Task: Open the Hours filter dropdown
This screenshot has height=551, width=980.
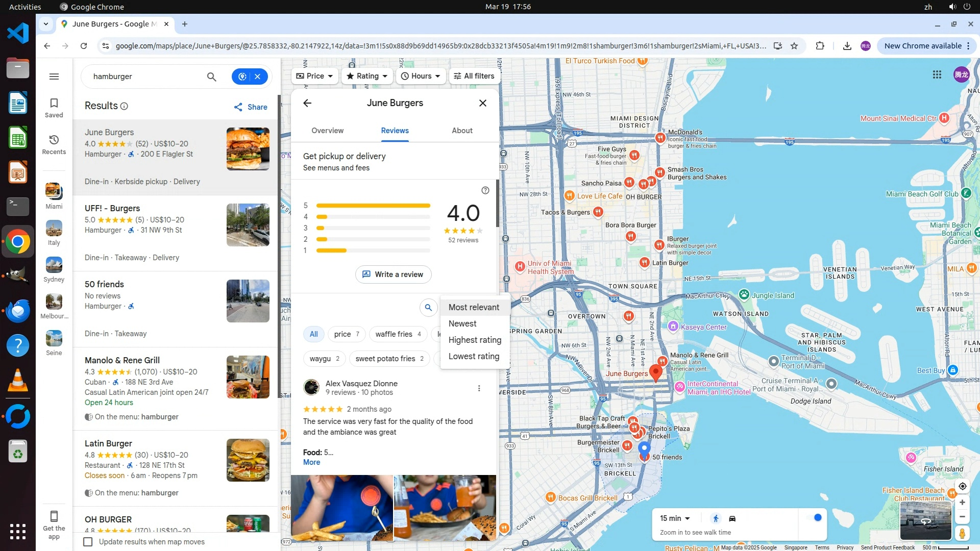Action: 421,76
